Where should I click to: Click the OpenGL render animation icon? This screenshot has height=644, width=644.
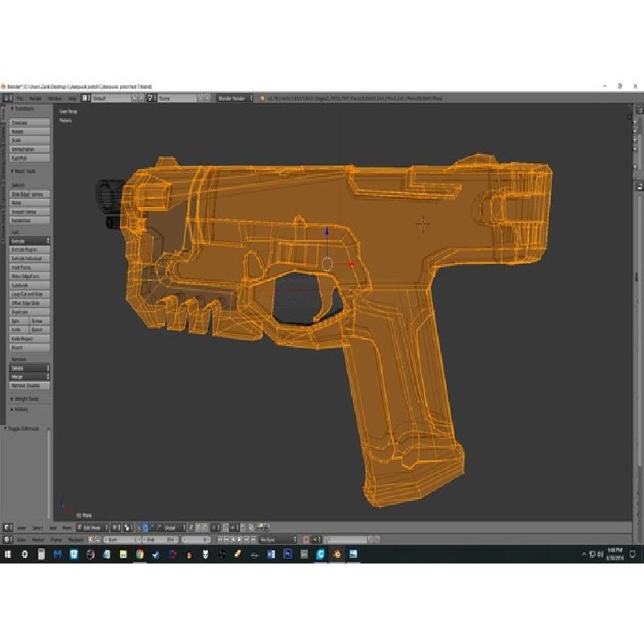point(266,527)
